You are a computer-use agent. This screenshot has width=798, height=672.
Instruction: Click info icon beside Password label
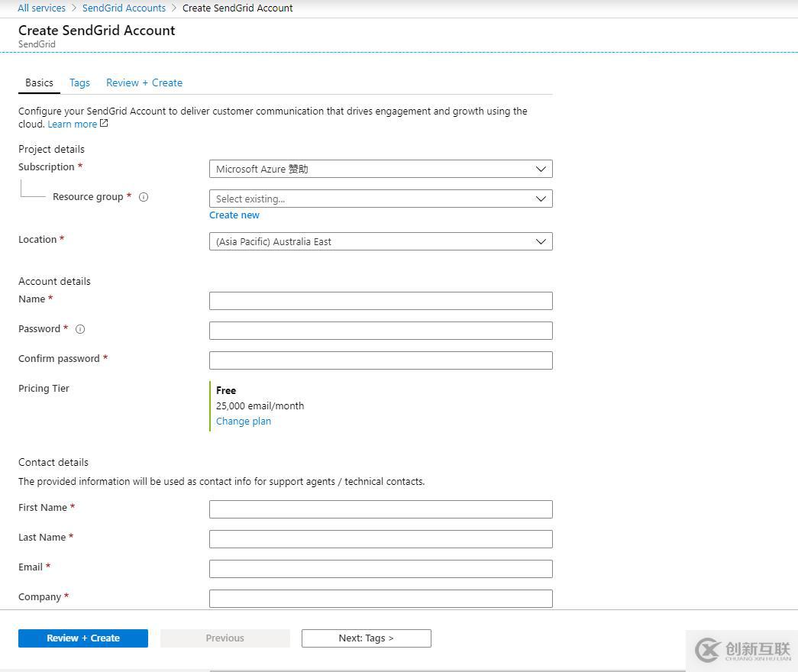80,329
